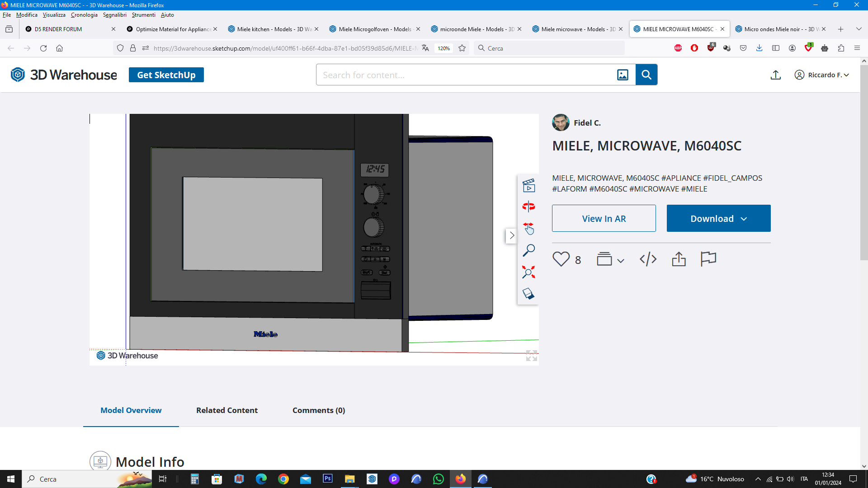Image resolution: width=868 pixels, height=488 pixels.
Task: Open the Segnalibri menu
Action: (x=114, y=15)
